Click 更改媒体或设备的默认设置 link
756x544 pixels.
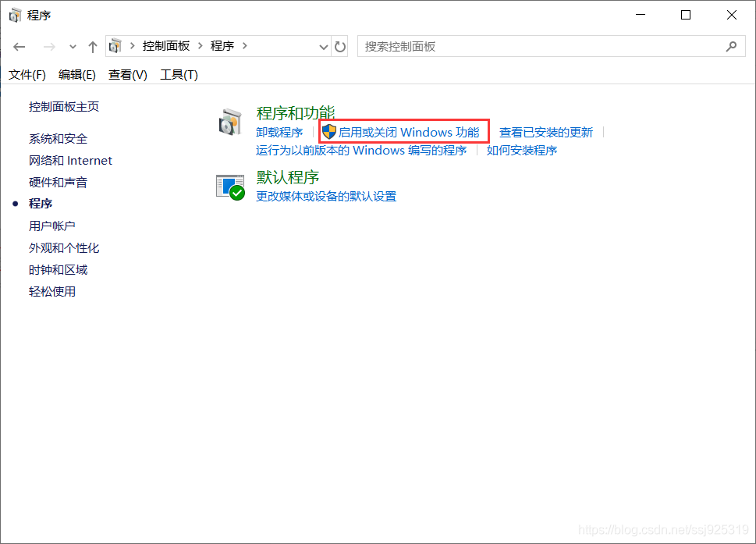[x=326, y=196]
